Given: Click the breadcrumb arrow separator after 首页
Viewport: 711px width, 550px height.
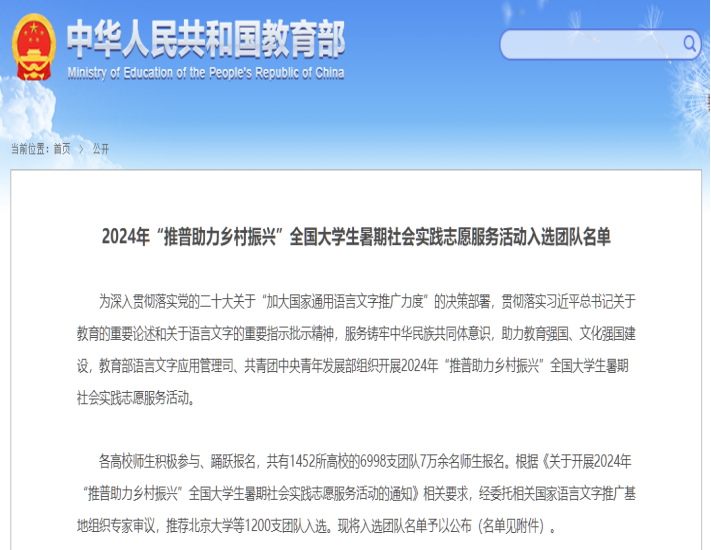Looking at the screenshot, I should (81, 149).
